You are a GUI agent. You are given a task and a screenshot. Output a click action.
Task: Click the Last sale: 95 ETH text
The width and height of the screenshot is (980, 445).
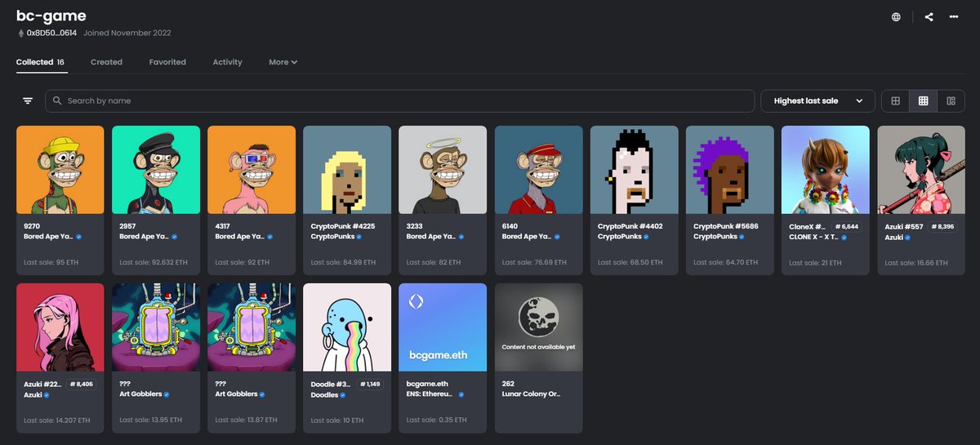50,262
